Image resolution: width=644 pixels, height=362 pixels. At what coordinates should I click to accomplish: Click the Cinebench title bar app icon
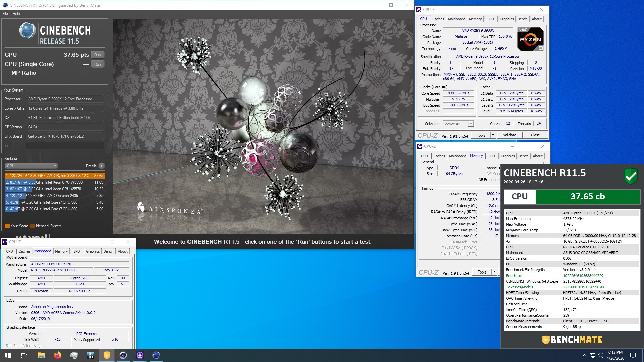[5, 5]
